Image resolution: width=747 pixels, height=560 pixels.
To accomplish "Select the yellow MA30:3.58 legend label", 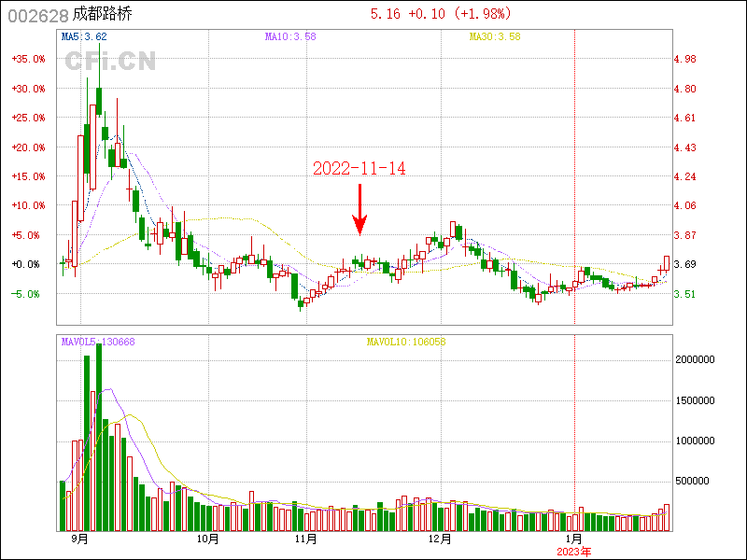I will 495,36.
